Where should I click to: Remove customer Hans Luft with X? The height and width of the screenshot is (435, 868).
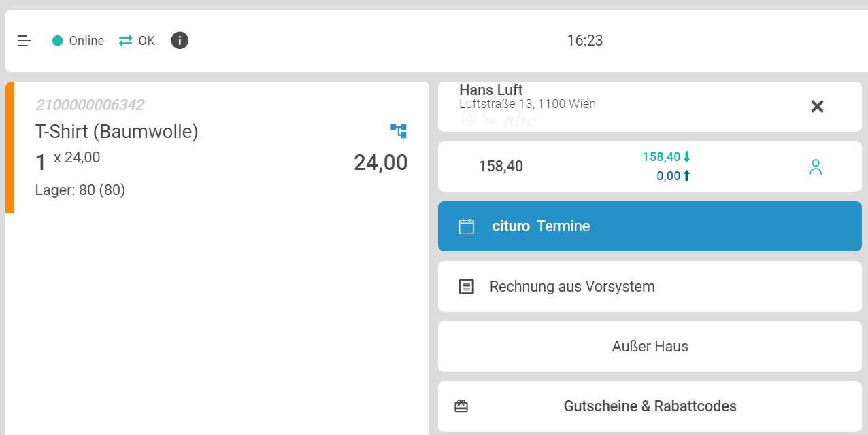817,107
